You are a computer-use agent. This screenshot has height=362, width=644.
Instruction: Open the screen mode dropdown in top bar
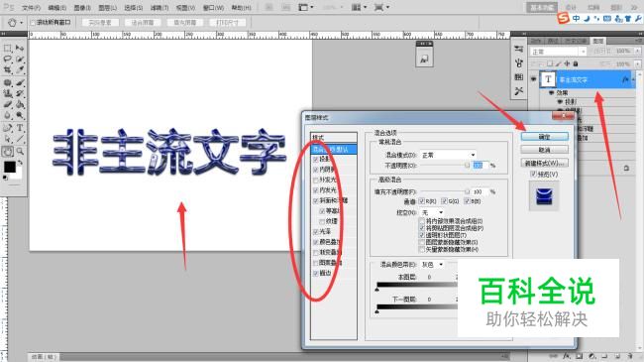(382, 7)
